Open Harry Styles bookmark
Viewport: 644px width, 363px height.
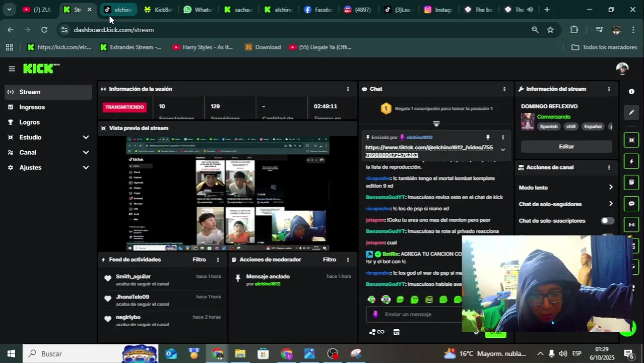tap(203, 47)
